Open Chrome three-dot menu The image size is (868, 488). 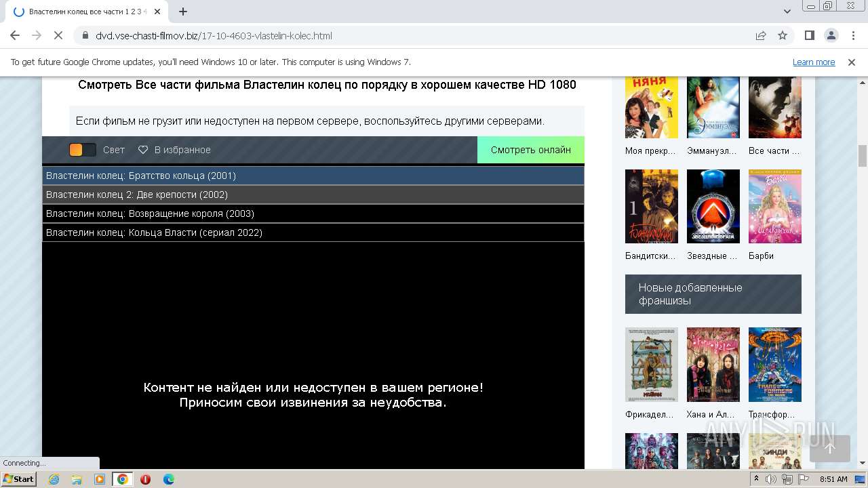(x=852, y=35)
